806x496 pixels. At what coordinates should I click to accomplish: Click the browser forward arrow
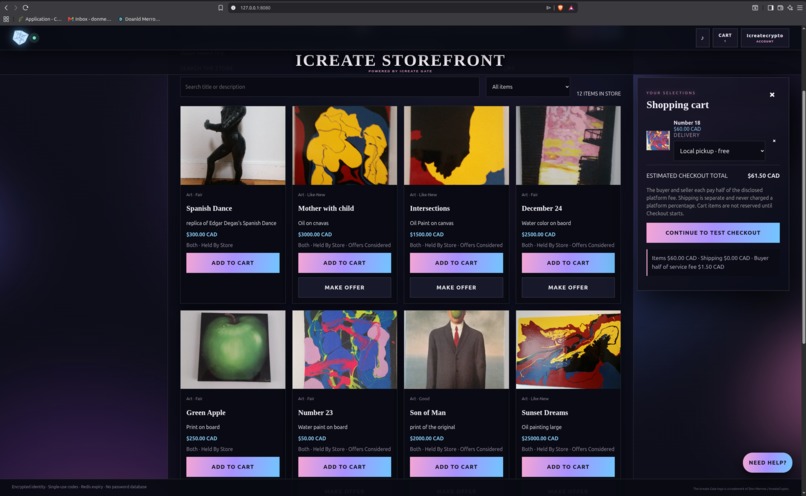click(x=15, y=8)
